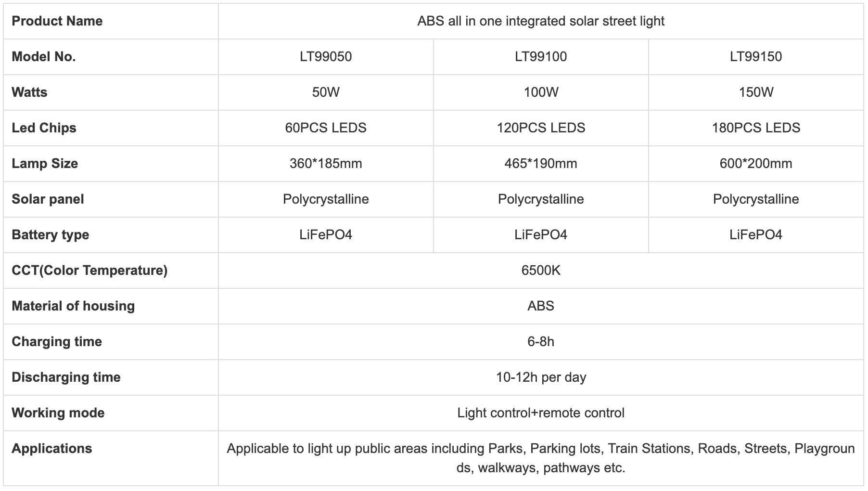
Task: Click the 6500K color temperature value
Action: click(541, 271)
